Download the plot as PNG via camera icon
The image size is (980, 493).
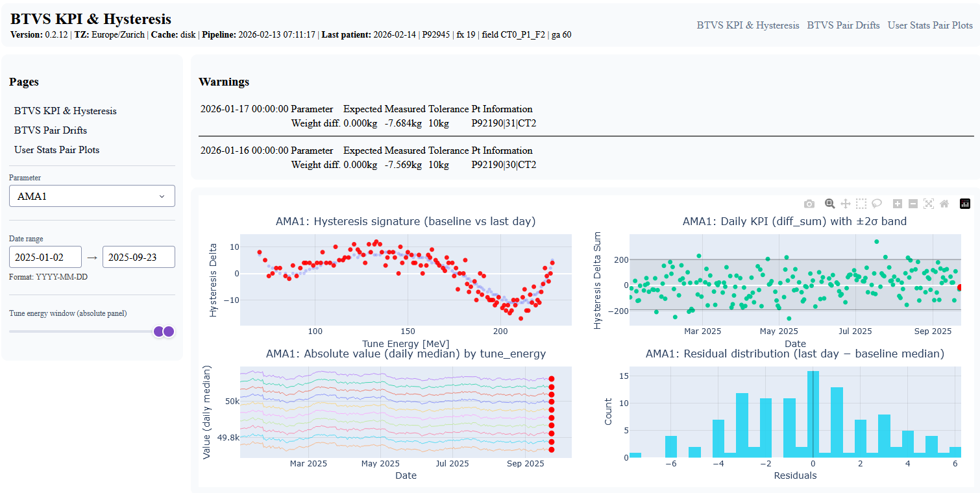[809, 204]
